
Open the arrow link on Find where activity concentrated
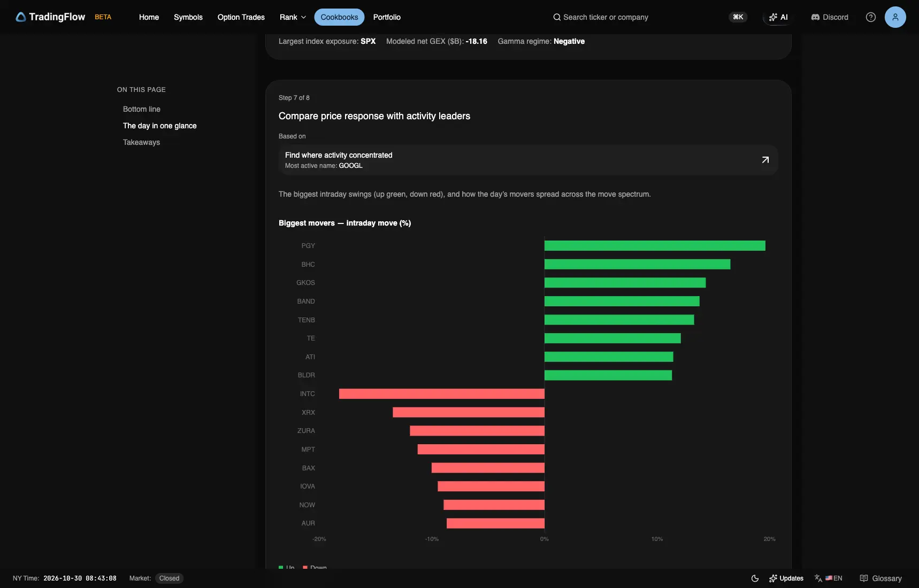point(765,160)
